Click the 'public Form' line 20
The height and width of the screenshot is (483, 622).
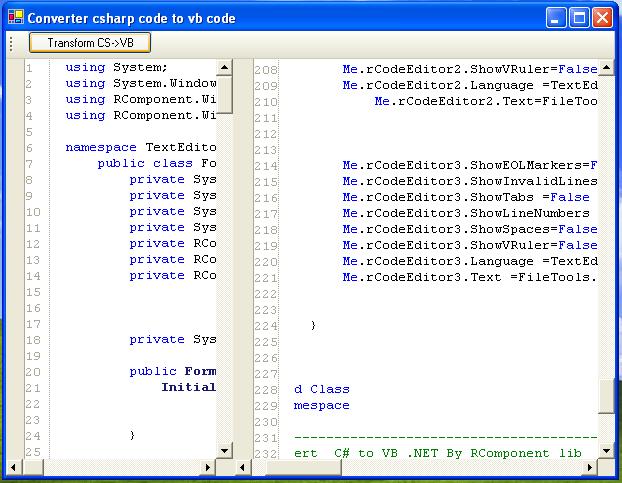coord(173,371)
